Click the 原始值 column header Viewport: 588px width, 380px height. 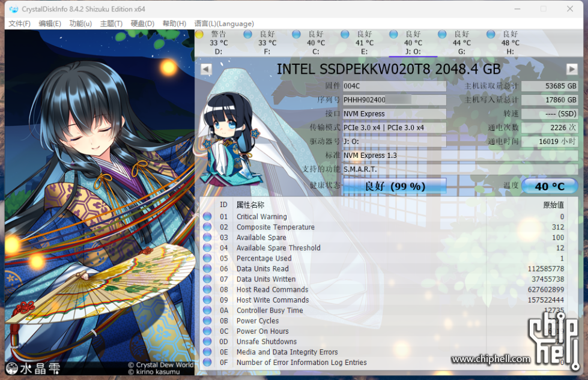tap(554, 205)
